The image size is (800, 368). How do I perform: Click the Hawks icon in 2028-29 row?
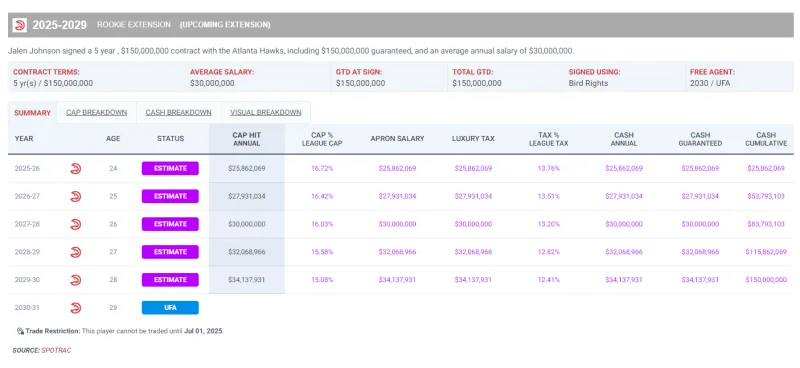click(76, 252)
